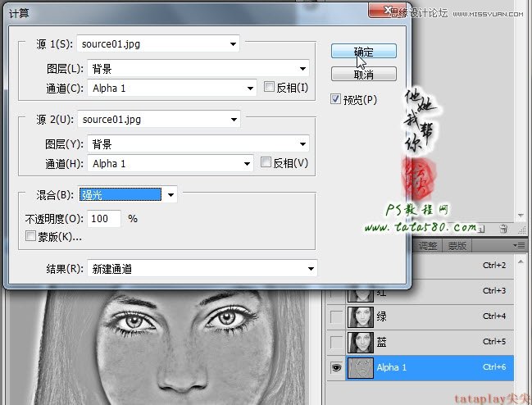Screen dimensions: 532x405
Task: Open the 图层(L) layer dropdown for source 1
Action: click(x=198, y=69)
